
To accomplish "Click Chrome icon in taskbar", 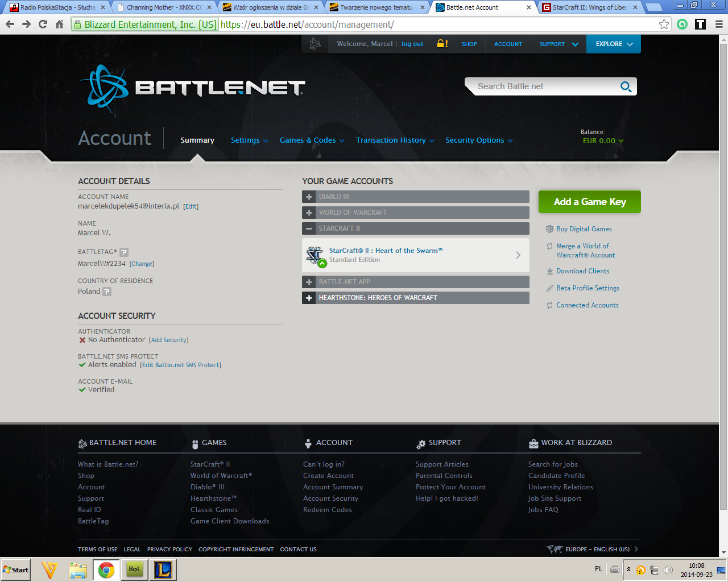I will point(106,570).
